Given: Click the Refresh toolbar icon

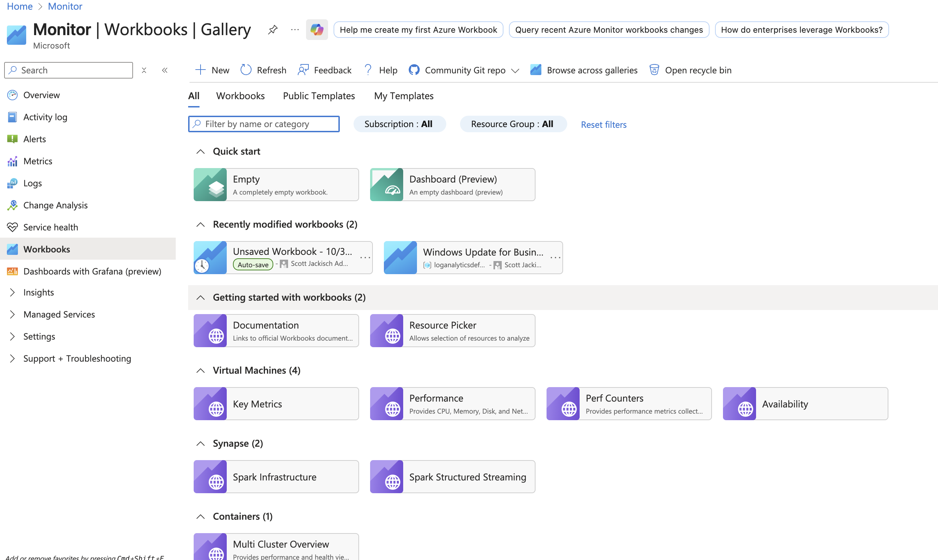Looking at the screenshot, I should [246, 70].
